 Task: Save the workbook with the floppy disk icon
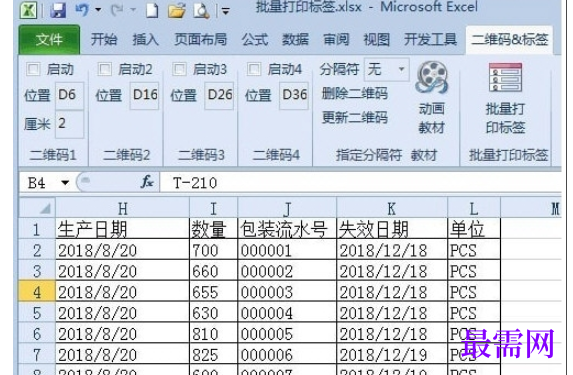coord(58,10)
